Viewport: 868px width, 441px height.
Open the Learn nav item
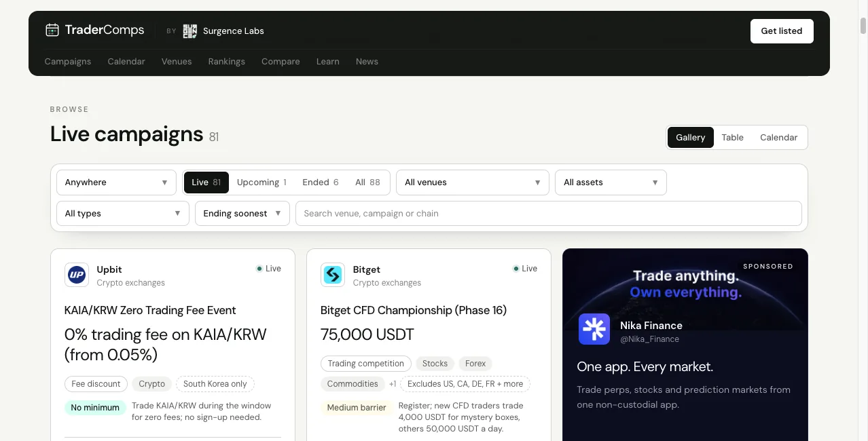[x=328, y=62]
